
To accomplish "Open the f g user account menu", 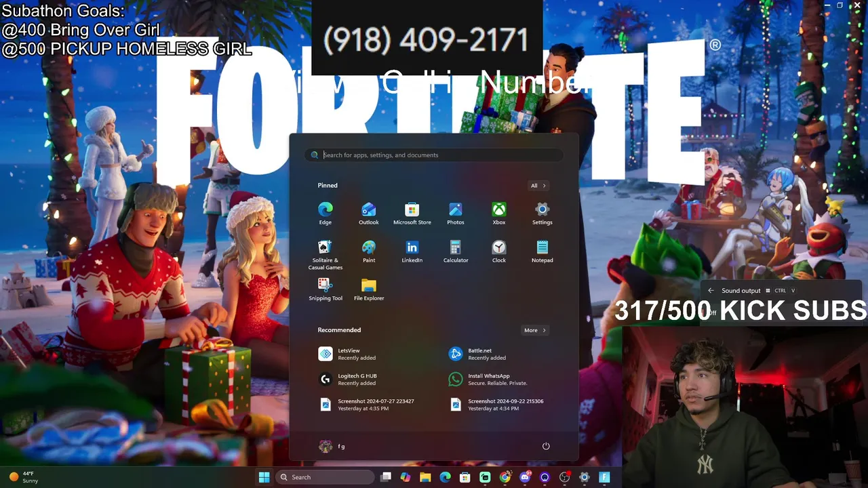I will 332,446.
